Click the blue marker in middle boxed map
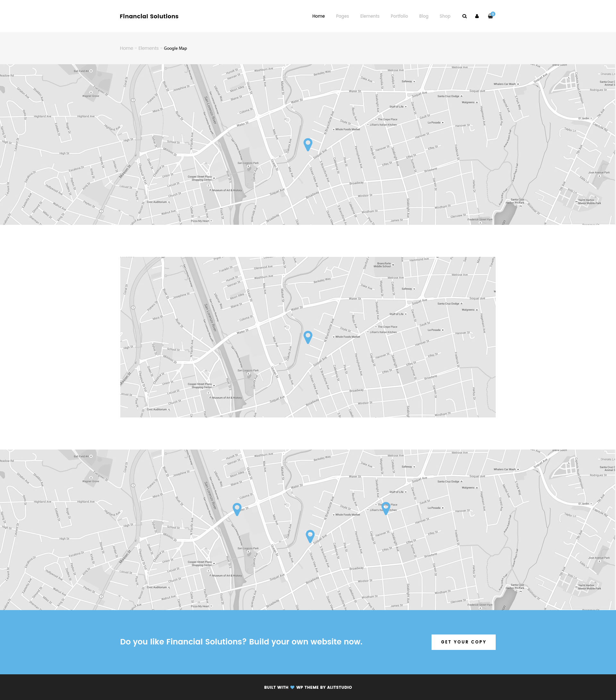The height and width of the screenshot is (700, 616). click(308, 336)
